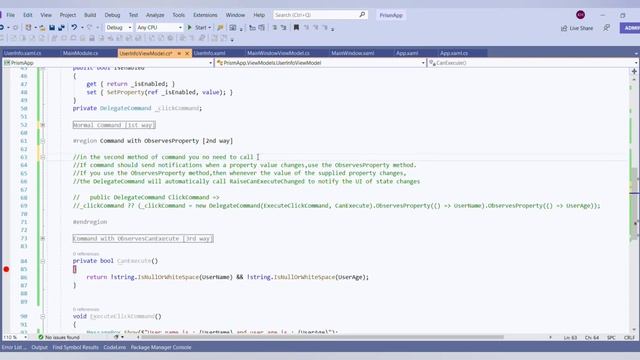Switch to the MainModule.cs tab
Viewport: 640px width, 360px height.
tap(81, 53)
